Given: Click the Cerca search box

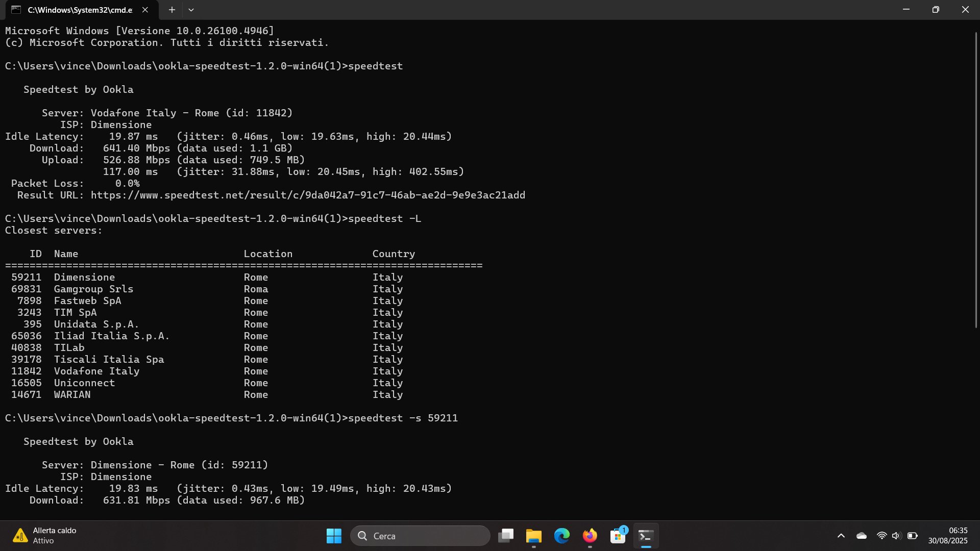Looking at the screenshot, I should [420, 536].
